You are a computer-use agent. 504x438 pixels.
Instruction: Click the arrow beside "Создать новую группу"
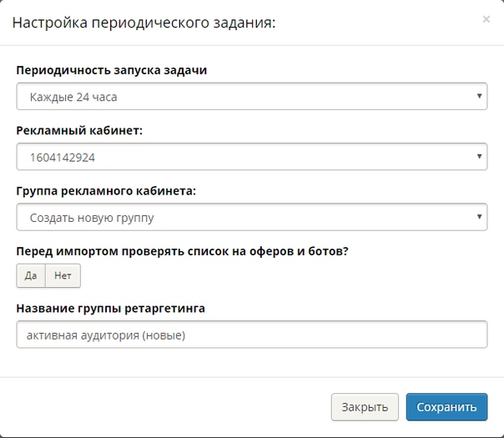pyautogui.click(x=480, y=218)
